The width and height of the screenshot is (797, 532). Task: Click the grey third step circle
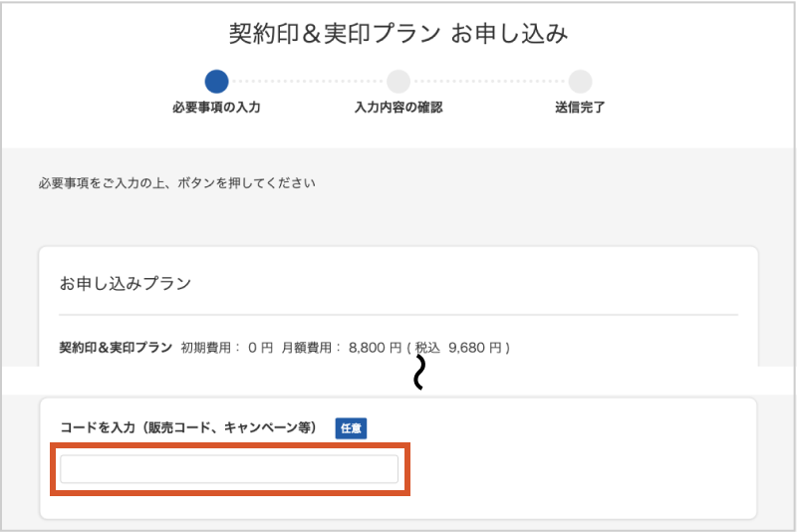click(580, 81)
